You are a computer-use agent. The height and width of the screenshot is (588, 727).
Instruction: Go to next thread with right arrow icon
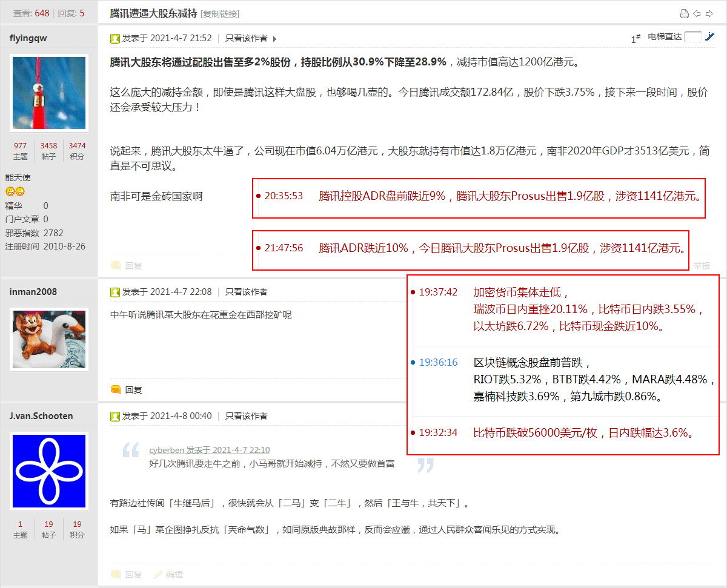(x=709, y=13)
